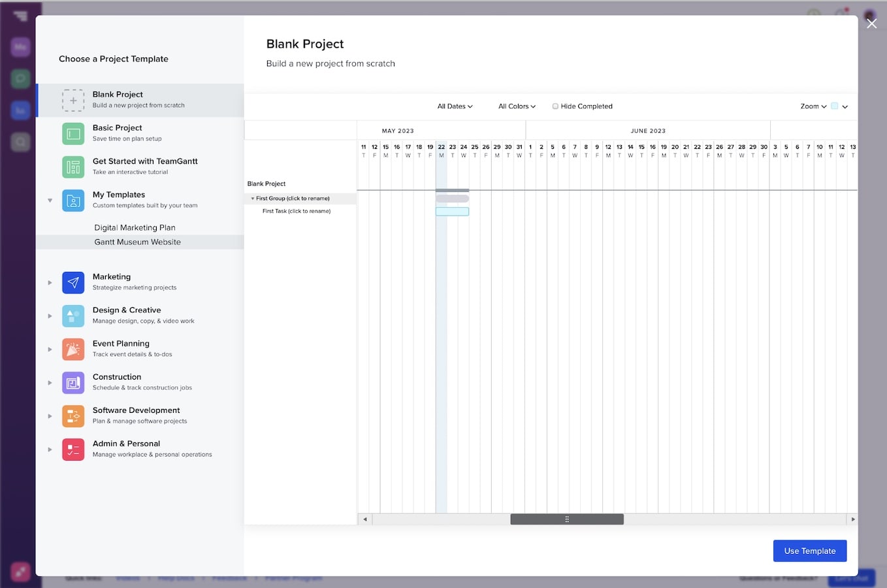Click the Get Started with TeamGantt tutorial icon
Image resolution: width=887 pixels, height=588 pixels.
(x=73, y=167)
